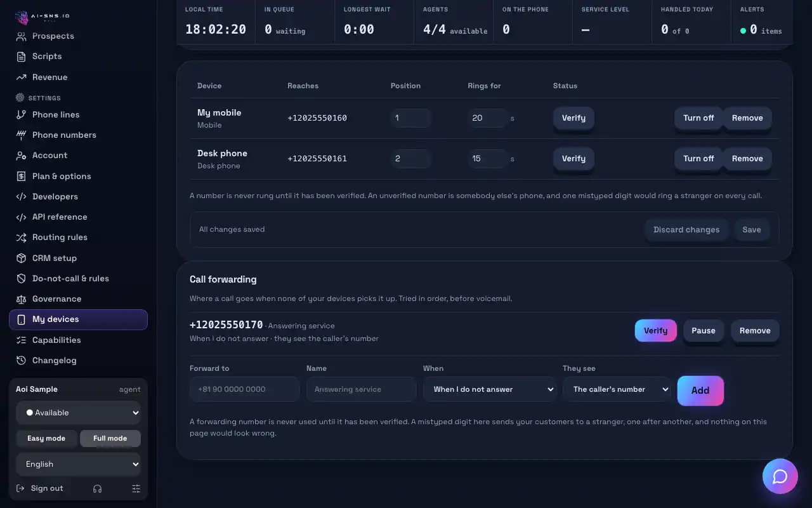Click the Do-not-call shield icon
This screenshot has height=508, width=812.
pyautogui.click(x=21, y=278)
